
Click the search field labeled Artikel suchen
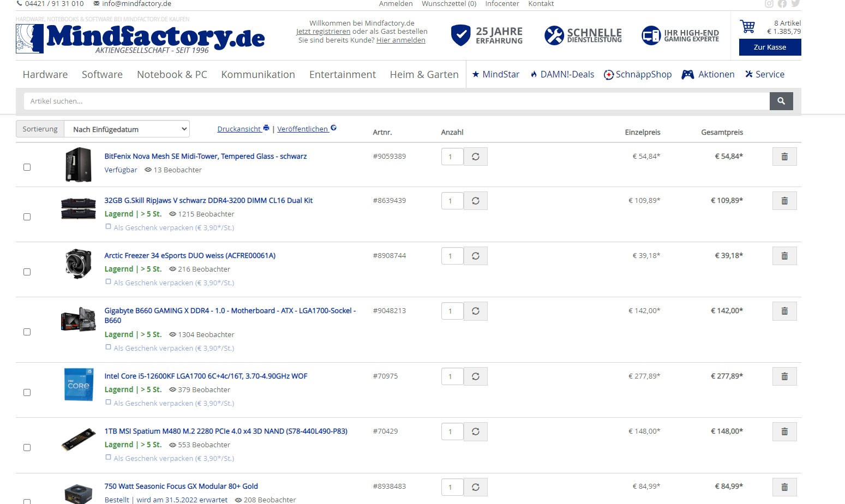[x=382, y=101]
